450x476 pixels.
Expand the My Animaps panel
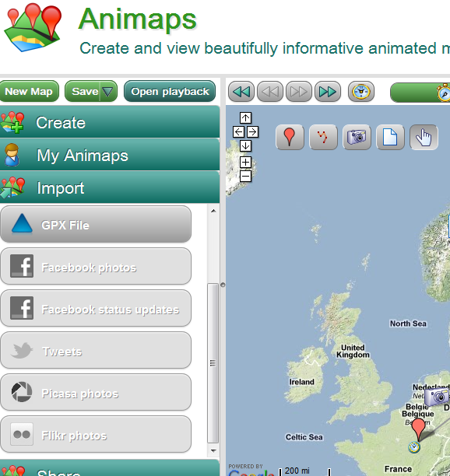[110, 155]
